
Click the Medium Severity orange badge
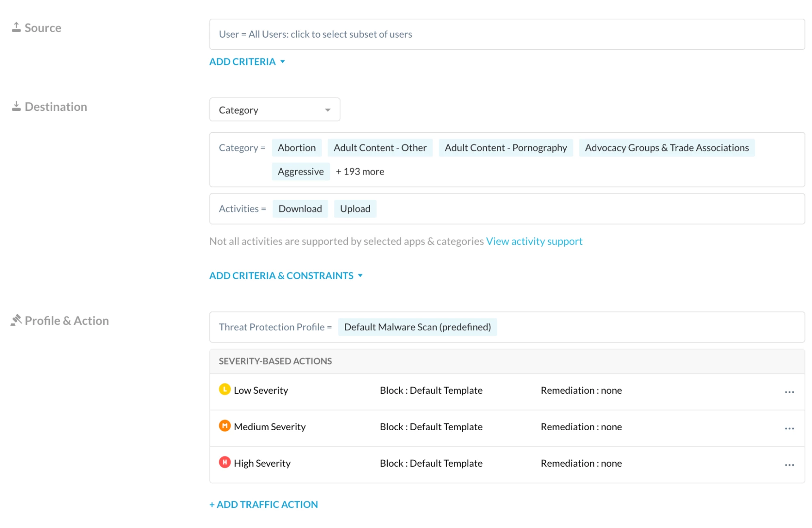pos(225,426)
